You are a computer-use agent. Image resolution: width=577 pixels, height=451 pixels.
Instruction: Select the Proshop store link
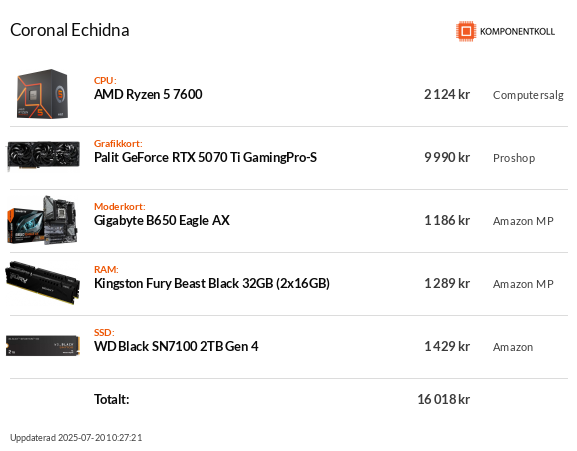pyautogui.click(x=514, y=158)
